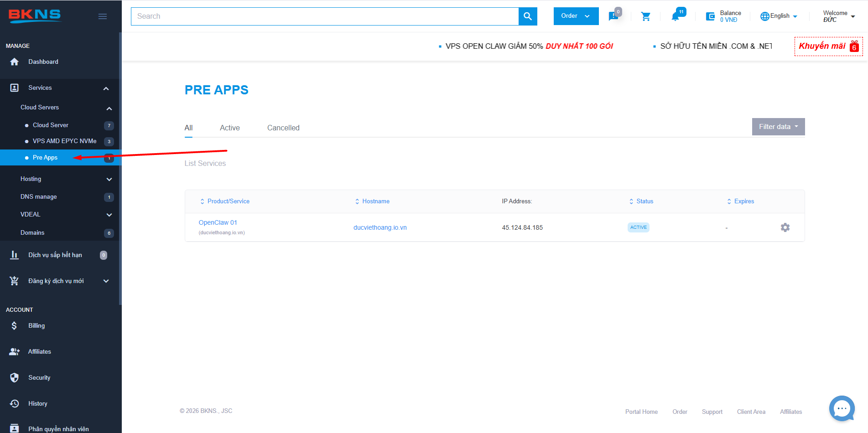Click the Billing dollar icon
868x433 pixels.
click(15, 326)
